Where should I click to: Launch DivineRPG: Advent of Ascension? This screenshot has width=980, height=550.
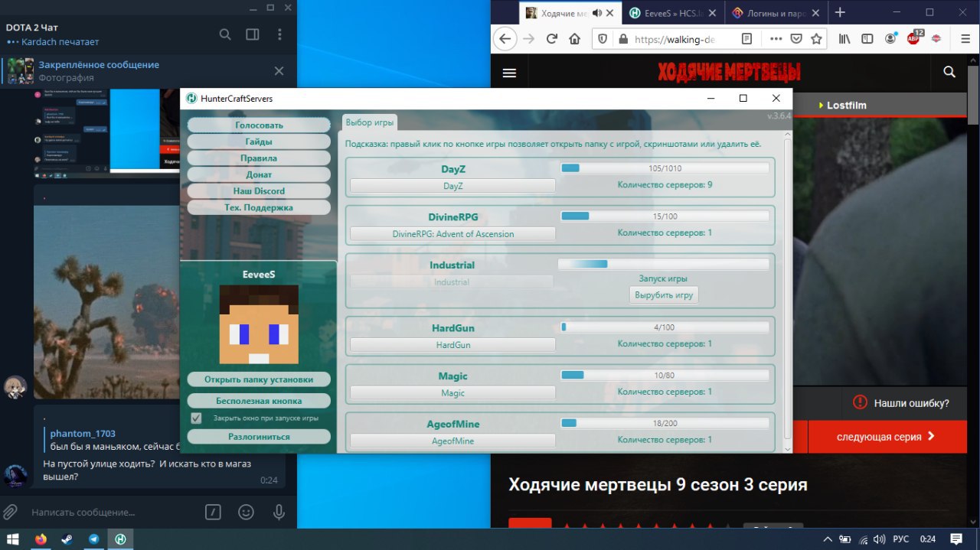click(452, 234)
